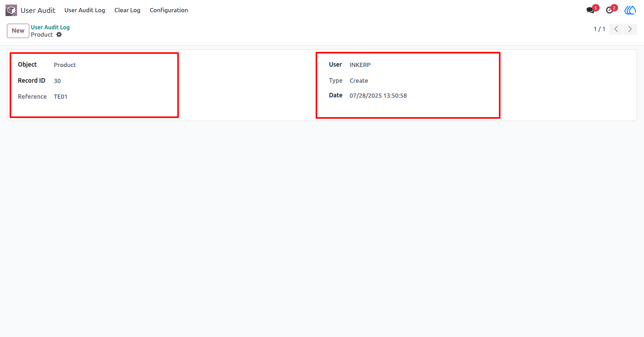This screenshot has height=337, width=644.
Task: Open the User Audit Log menu
Action: [85, 10]
